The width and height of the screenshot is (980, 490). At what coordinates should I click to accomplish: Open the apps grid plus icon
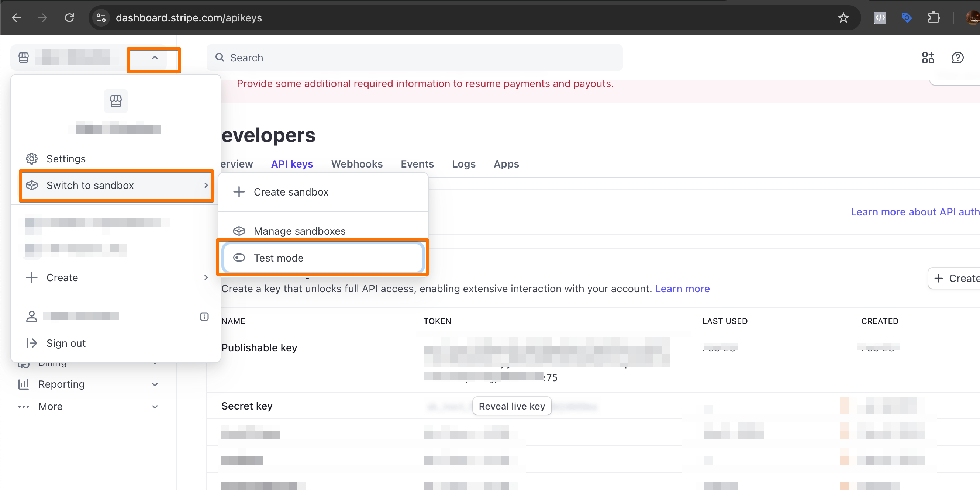pos(928,58)
